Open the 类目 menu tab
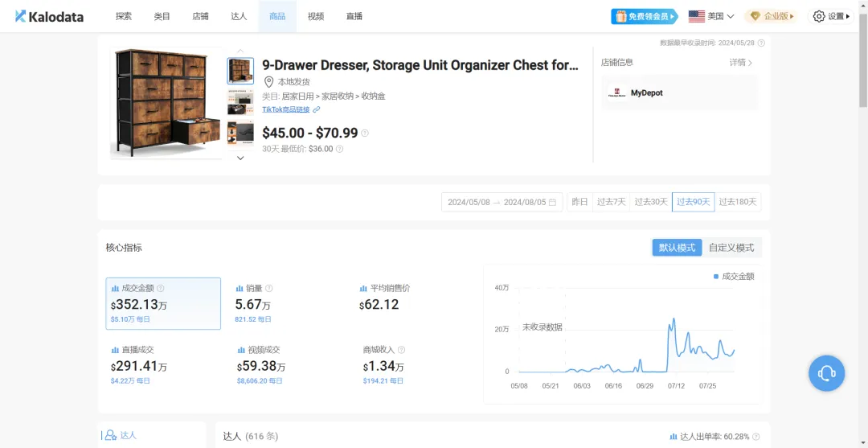 tap(162, 17)
